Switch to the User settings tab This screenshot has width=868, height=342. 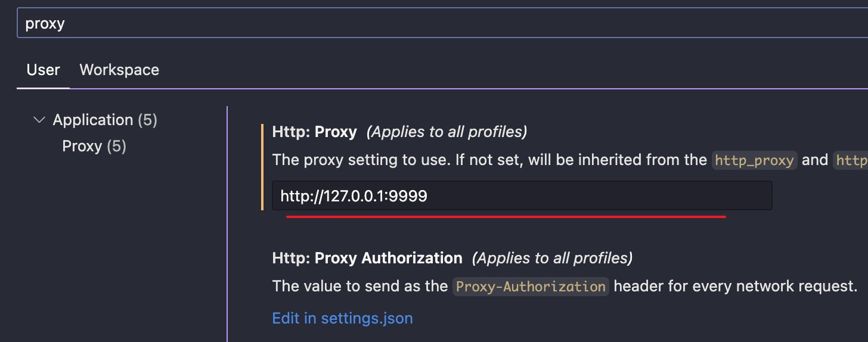point(43,70)
